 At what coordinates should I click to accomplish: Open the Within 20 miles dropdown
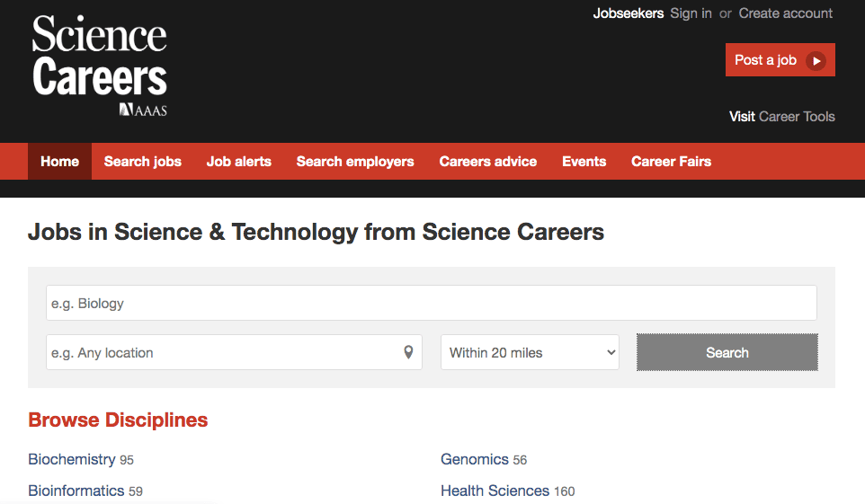[530, 352]
